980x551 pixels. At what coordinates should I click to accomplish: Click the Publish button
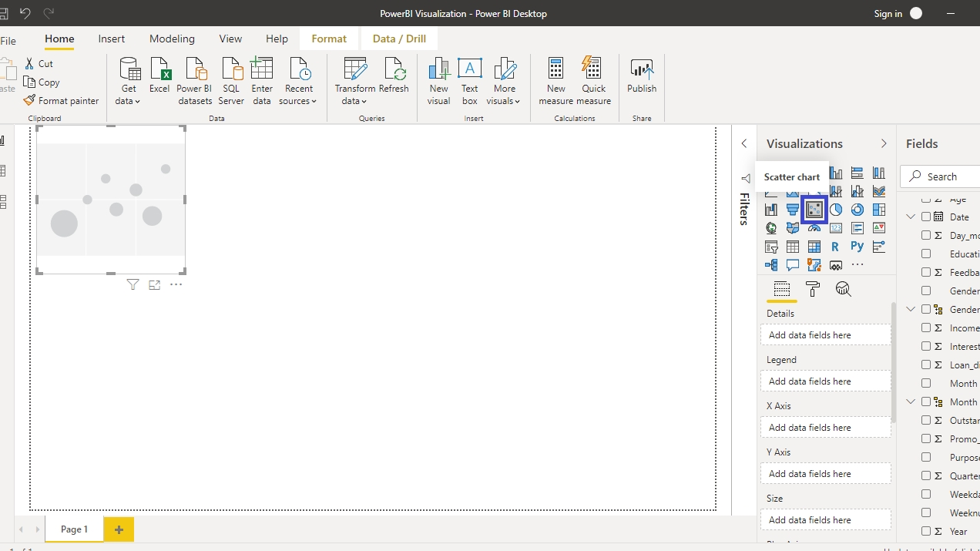642,76
